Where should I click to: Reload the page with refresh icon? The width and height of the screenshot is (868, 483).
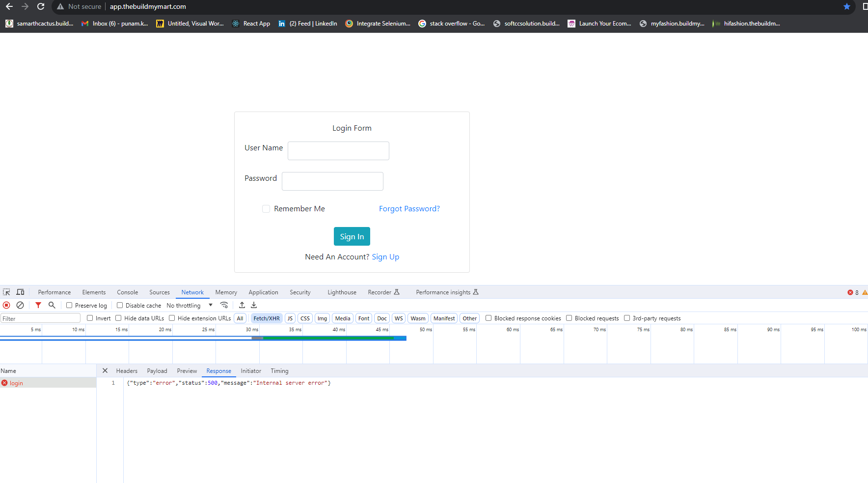point(41,6)
